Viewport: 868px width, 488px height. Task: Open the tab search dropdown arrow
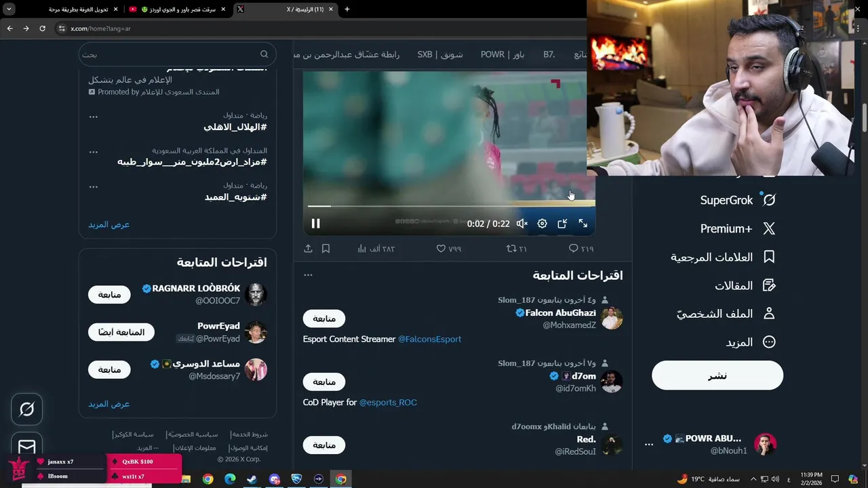click(x=9, y=9)
